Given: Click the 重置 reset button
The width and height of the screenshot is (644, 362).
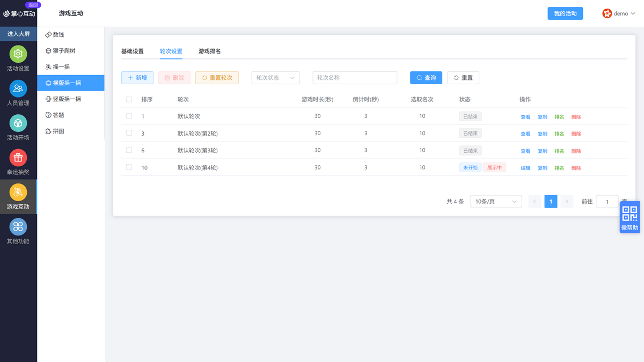Looking at the screenshot, I should coord(463,78).
